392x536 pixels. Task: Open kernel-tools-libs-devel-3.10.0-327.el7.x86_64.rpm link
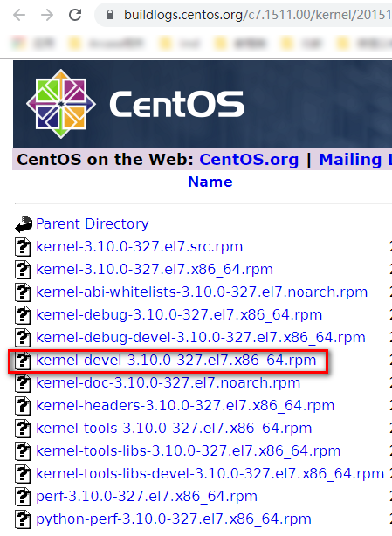[210, 473]
